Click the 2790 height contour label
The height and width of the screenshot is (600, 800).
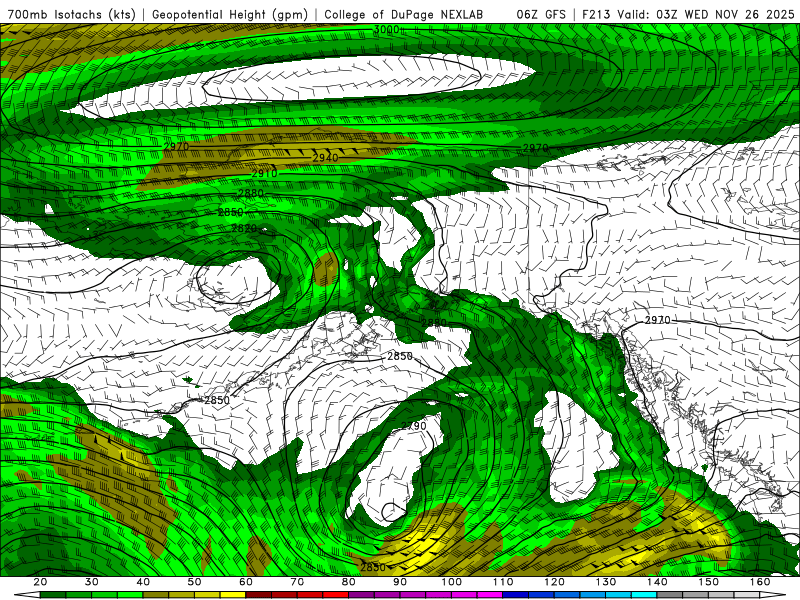click(413, 426)
